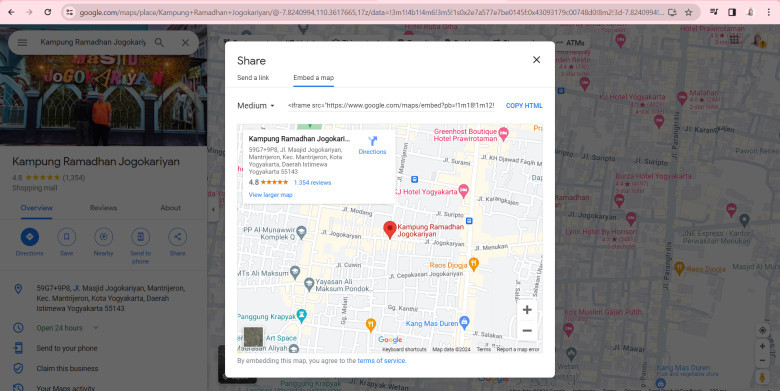Click the orange restaurant marker near Gg. Melati

coord(371,325)
